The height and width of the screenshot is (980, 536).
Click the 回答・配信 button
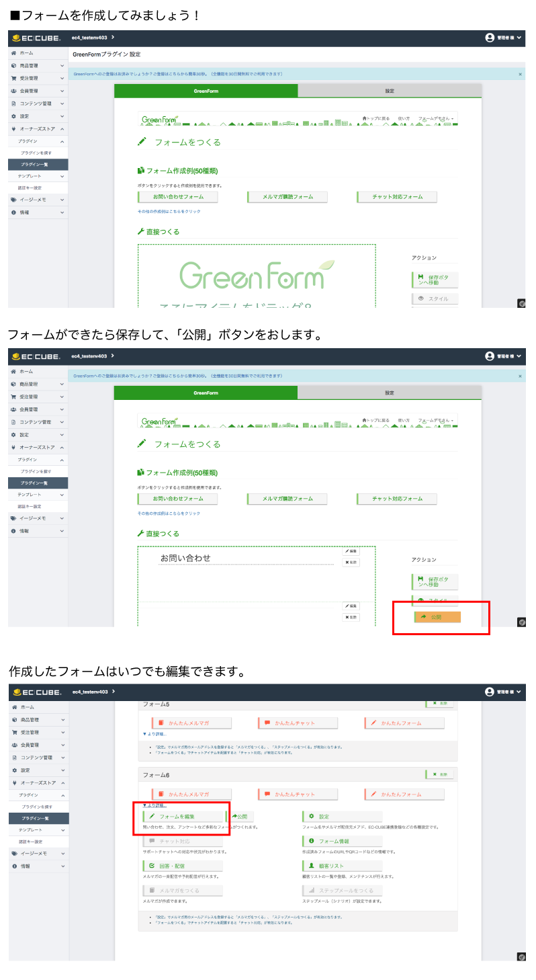coord(182,866)
